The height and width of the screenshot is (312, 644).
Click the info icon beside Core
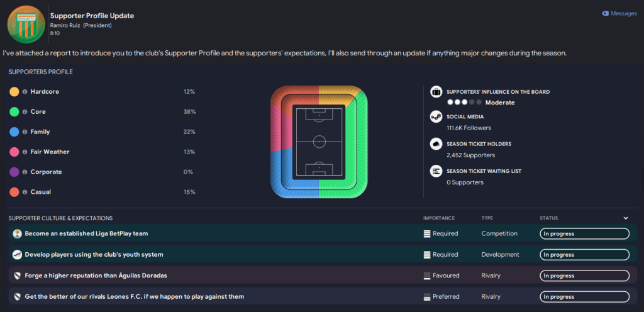25,112
